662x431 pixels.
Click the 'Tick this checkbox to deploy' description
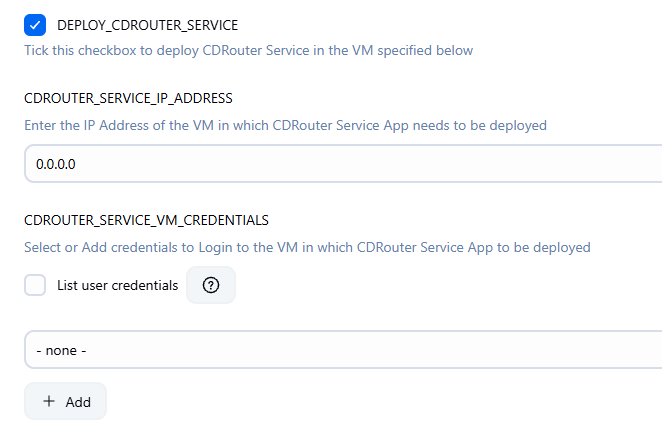click(248, 50)
